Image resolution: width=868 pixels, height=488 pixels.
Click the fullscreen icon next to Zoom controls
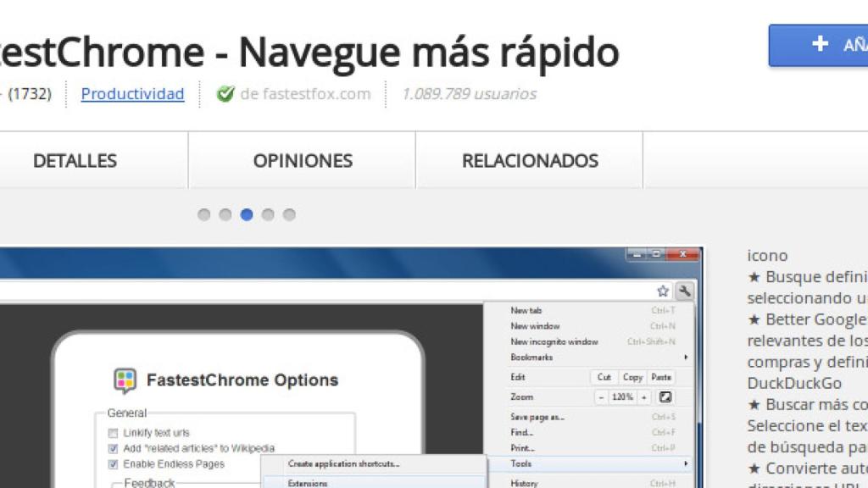coord(664,396)
